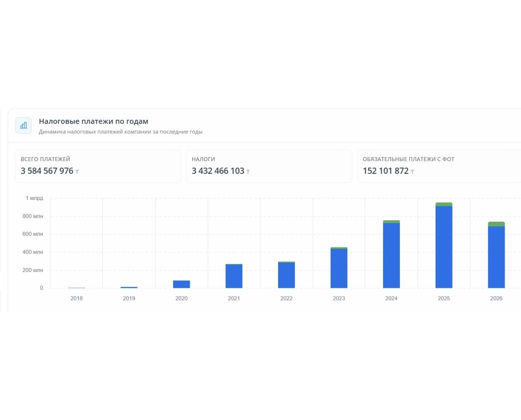Select the taxes value 3 432 466 103

pyautogui.click(x=218, y=171)
